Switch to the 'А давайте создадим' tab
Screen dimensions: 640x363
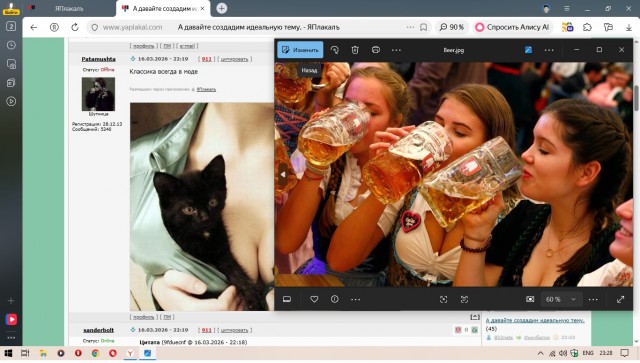coord(164,8)
